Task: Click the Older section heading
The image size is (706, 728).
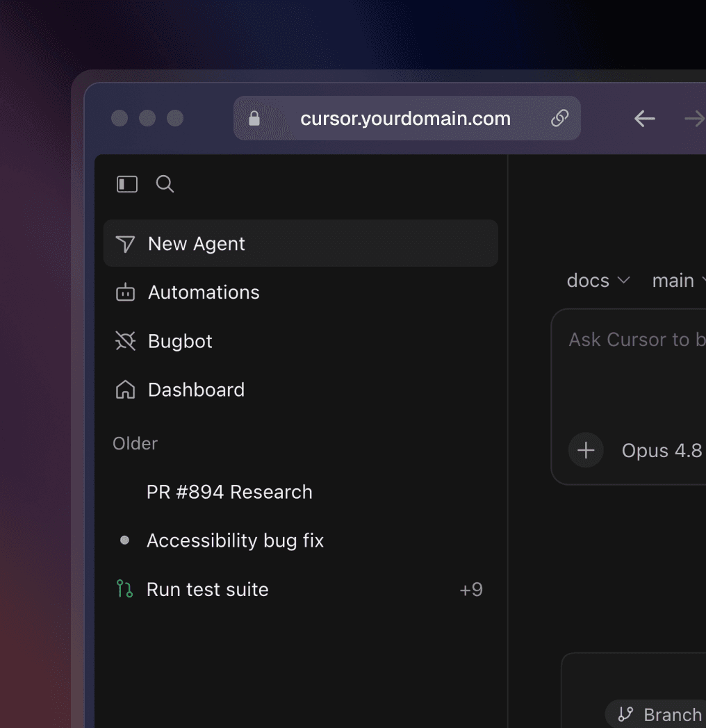Action: click(x=136, y=443)
